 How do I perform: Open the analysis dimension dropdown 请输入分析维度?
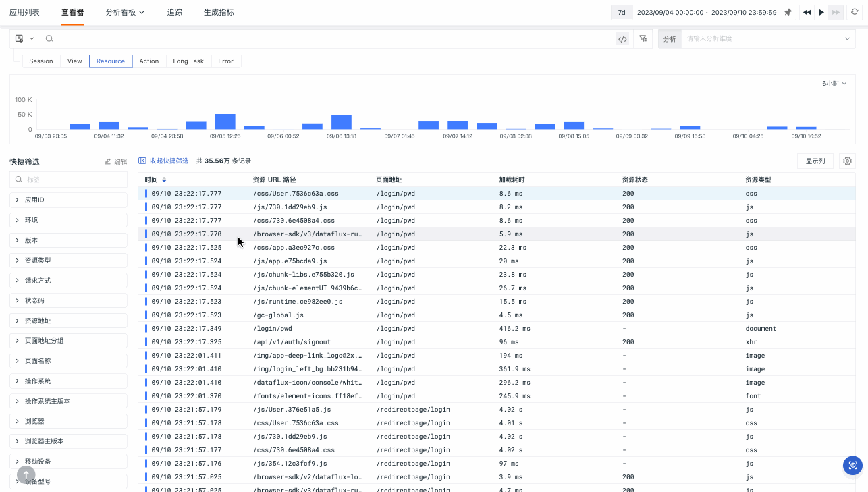(769, 39)
